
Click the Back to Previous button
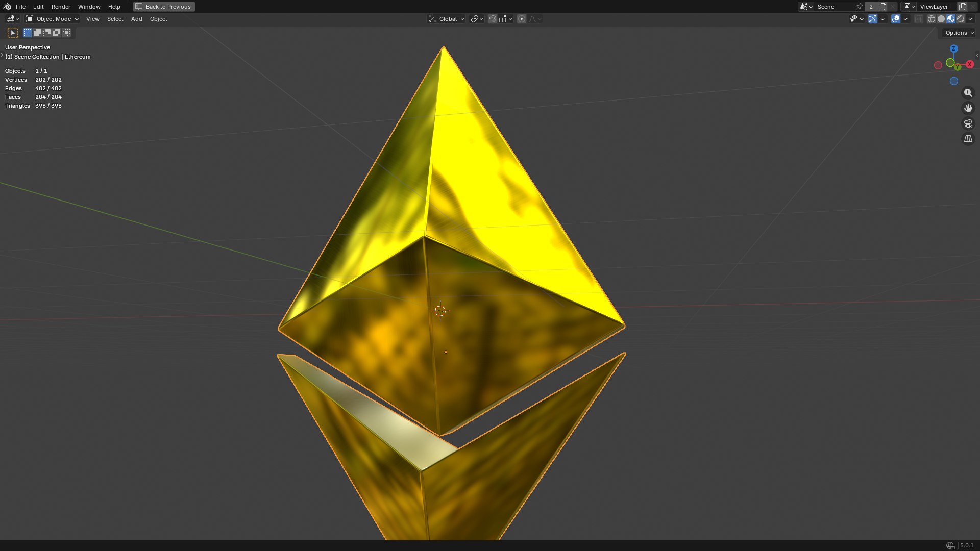coord(164,7)
